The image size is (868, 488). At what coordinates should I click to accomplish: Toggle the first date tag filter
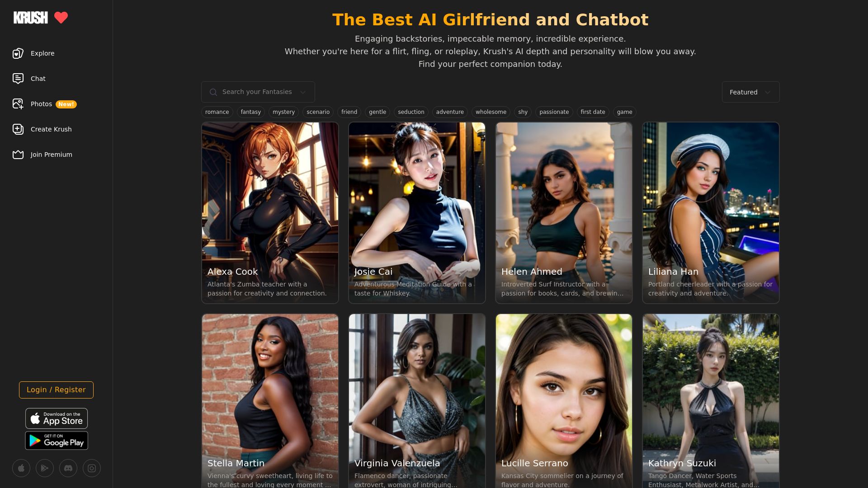tap(593, 112)
